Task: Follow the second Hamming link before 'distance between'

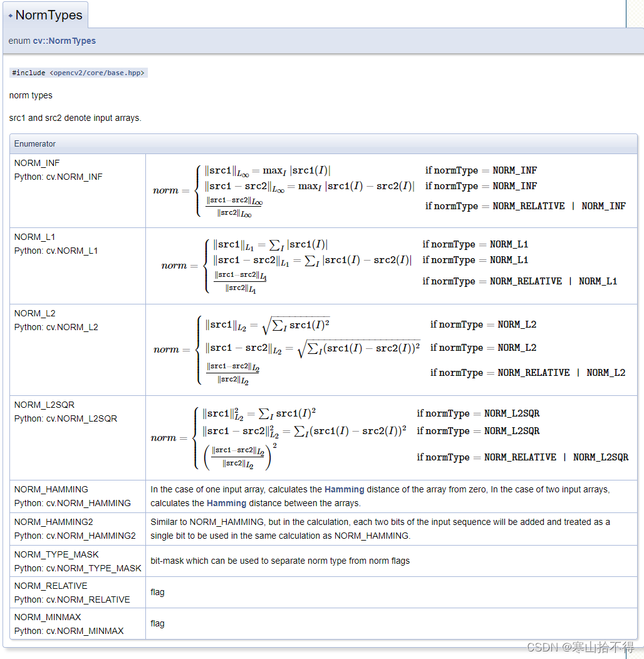Action: (x=226, y=503)
